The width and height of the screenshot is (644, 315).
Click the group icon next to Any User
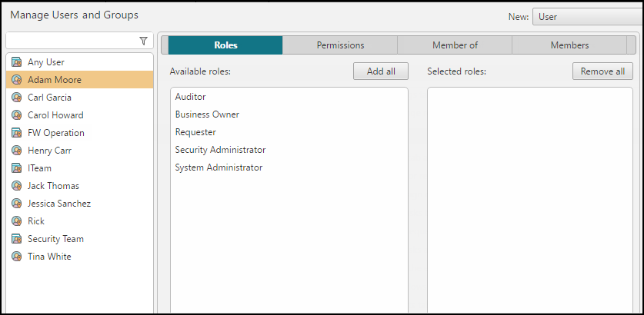click(x=17, y=62)
